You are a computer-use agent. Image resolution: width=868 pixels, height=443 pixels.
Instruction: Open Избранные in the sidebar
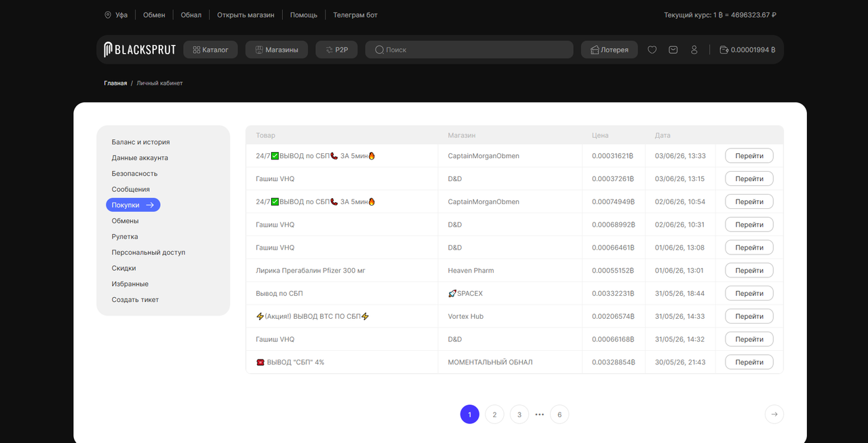coord(130,284)
